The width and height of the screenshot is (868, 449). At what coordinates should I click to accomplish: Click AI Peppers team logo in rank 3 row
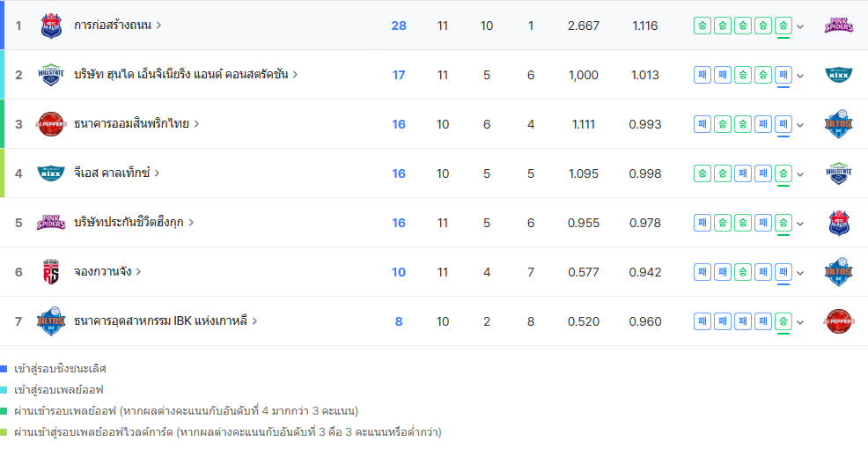tap(51, 124)
